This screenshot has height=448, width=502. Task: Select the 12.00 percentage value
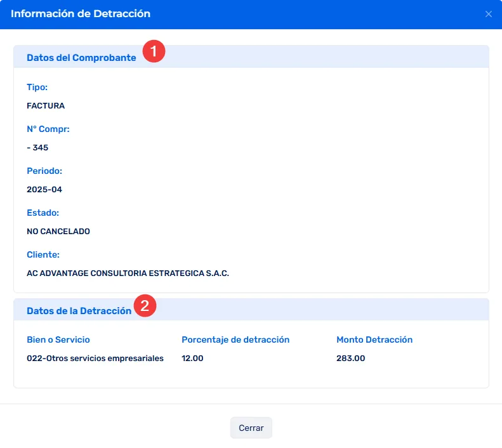[x=192, y=359]
